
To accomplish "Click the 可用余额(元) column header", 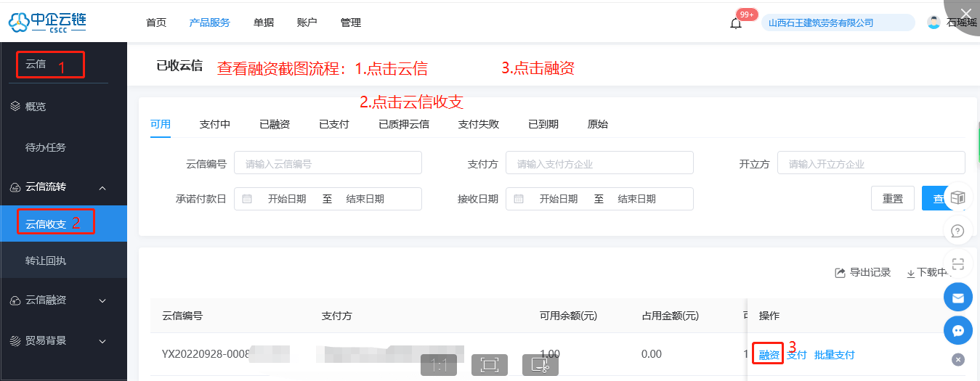I will [x=568, y=316].
